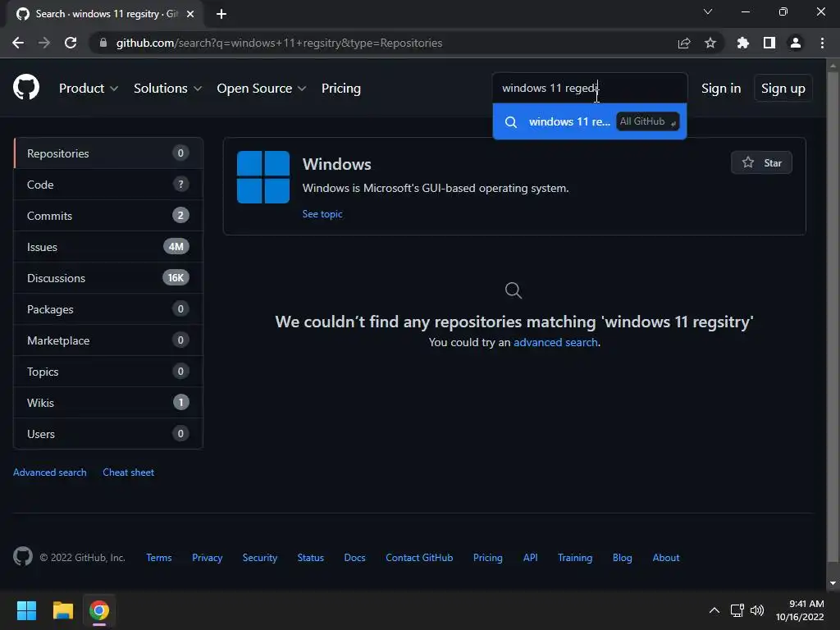Open footer Blog link
The image size is (840, 630).
point(622,557)
